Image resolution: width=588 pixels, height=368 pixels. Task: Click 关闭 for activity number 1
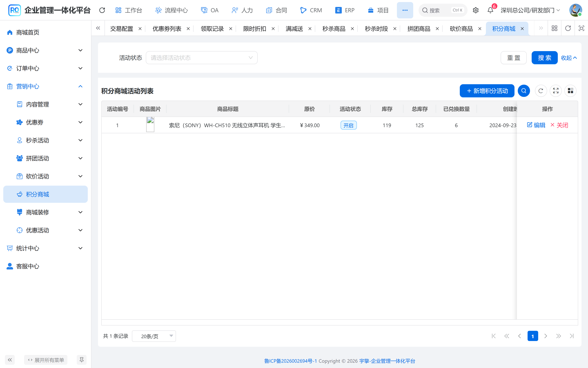coord(559,125)
